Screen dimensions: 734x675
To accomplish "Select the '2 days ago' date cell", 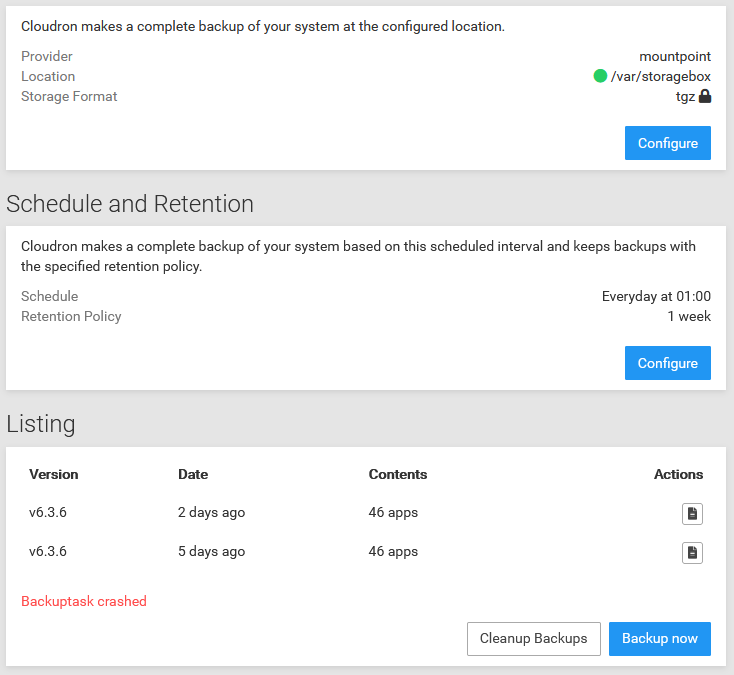I will [212, 513].
